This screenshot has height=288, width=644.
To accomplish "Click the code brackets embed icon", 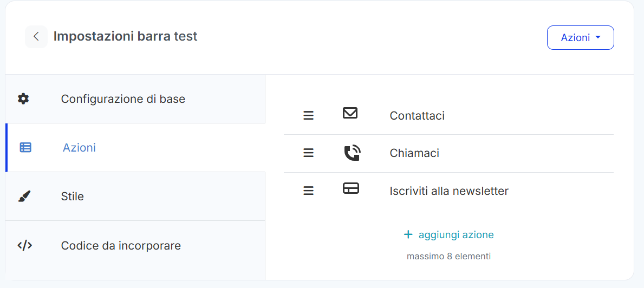I will pyautogui.click(x=25, y=245).
